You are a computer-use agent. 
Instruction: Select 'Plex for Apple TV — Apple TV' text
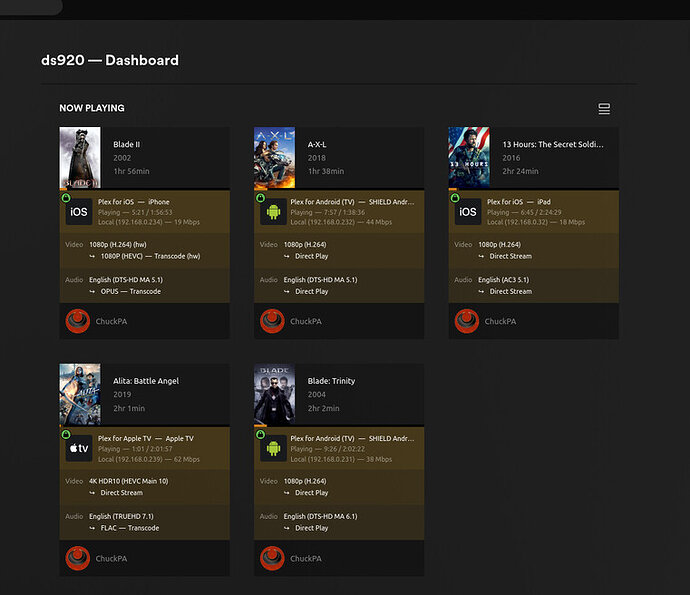click(x=146, y=439)
